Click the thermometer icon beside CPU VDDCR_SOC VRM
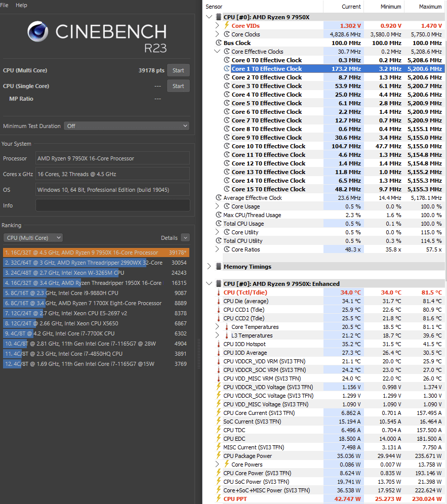This screenshot has height=504, width=447. click(219, 369)
